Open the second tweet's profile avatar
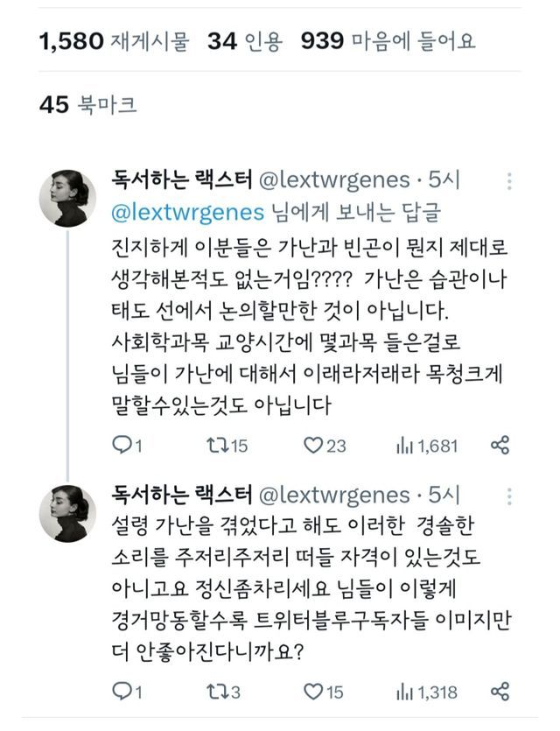The image size is (560, 731). coord(67,513)
